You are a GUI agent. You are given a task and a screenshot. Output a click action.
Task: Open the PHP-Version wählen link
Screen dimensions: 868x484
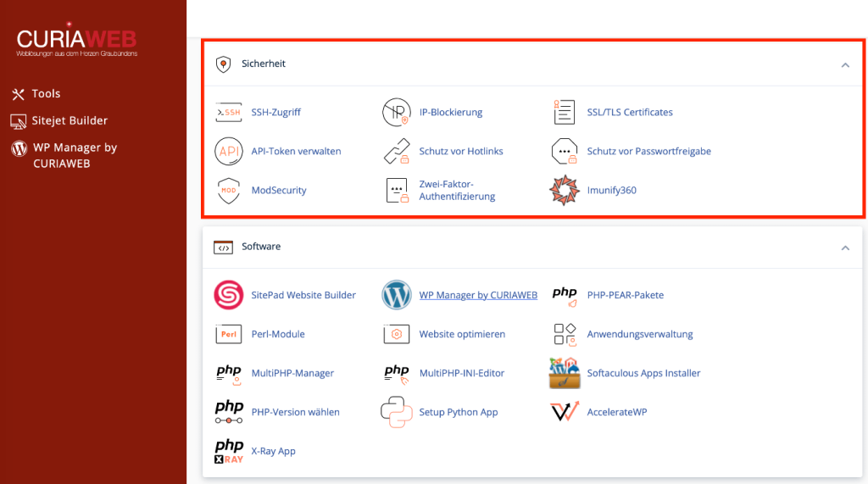tap(295, 412)
